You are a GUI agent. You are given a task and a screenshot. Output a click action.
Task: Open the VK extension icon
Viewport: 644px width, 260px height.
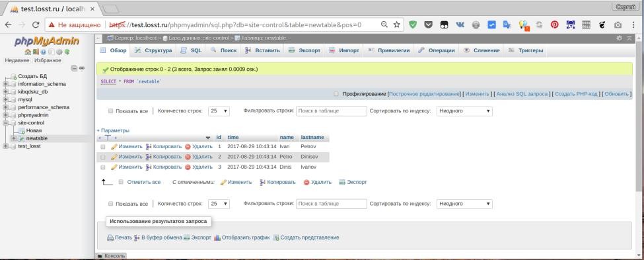coord(460,24)
